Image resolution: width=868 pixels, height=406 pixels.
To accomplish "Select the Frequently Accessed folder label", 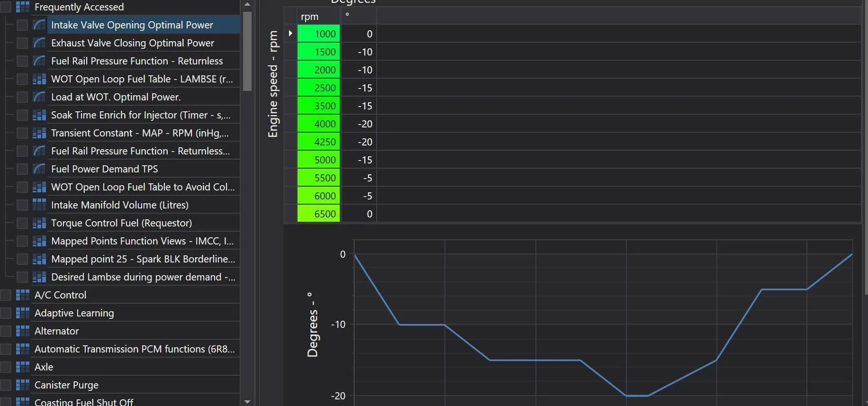I will pos(79,7).
